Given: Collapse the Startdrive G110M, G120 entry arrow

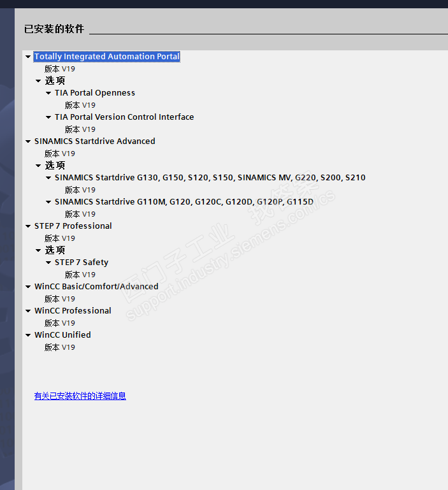Looking at the screenshot, I should click(x=48, y=202).
